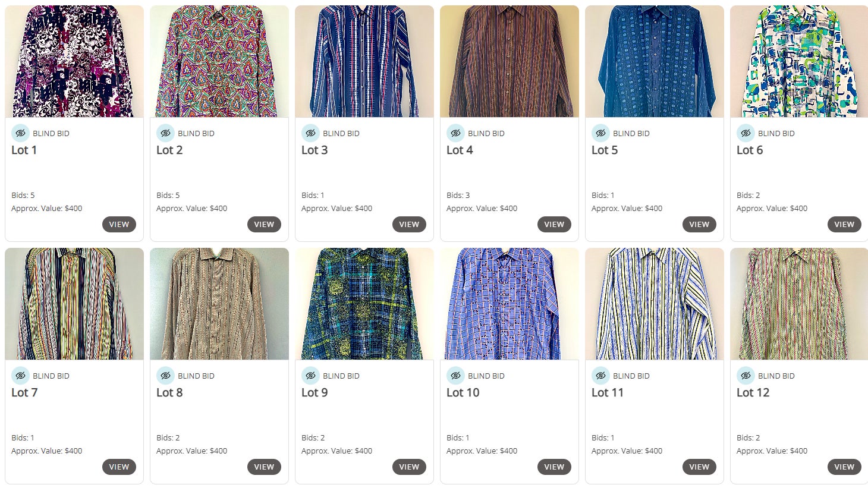This screenshot has width=868, height=488.
Task: Click the blind bid icon for Lot 2
Action: [x=165, y=133]
